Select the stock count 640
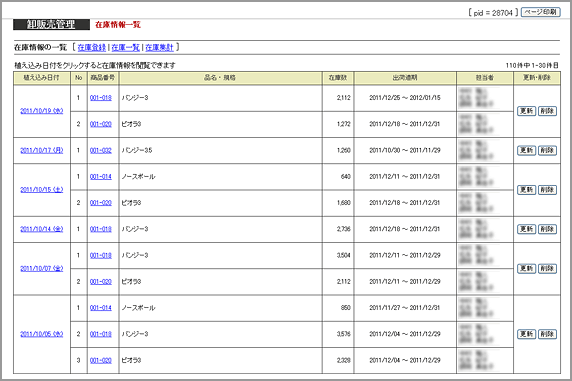This screenshot has width=572, height=381. pyautogui.click(x=346, y=177)
